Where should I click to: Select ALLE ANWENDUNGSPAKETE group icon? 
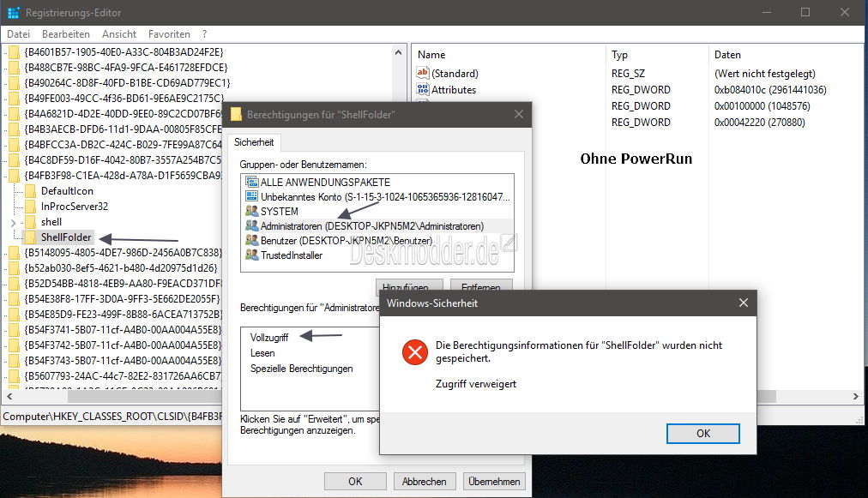[x=252, y=182]
